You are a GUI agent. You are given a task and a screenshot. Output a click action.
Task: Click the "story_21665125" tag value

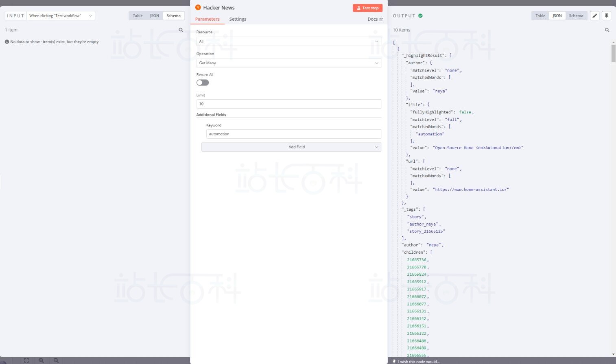(426, 231)
